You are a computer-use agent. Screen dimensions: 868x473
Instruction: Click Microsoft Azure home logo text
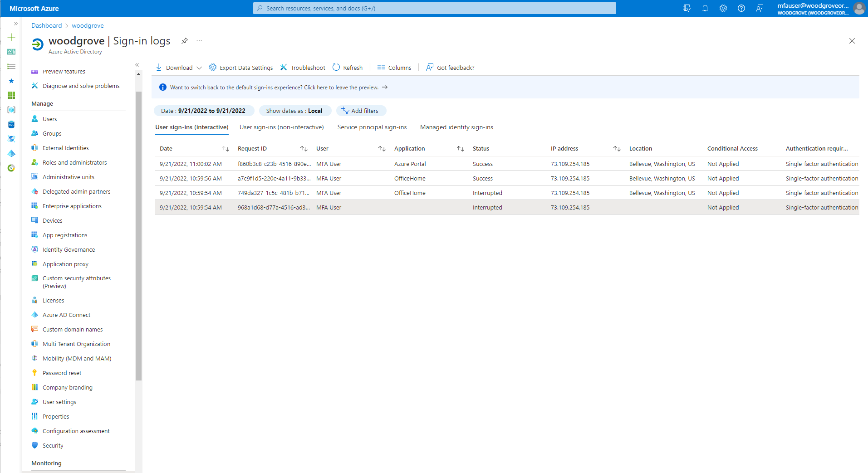[34, 8]
